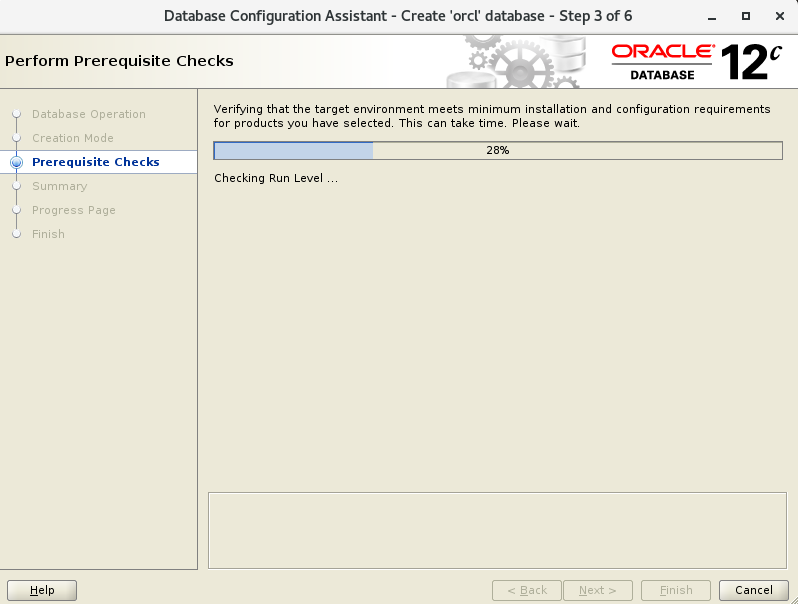Click the Database Operation step bullet

[x=16, y=113]
